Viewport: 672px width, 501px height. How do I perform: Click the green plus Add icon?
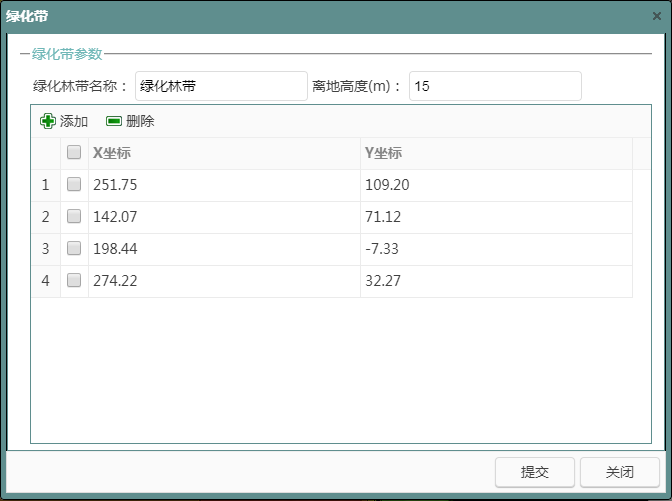[48, 121]
